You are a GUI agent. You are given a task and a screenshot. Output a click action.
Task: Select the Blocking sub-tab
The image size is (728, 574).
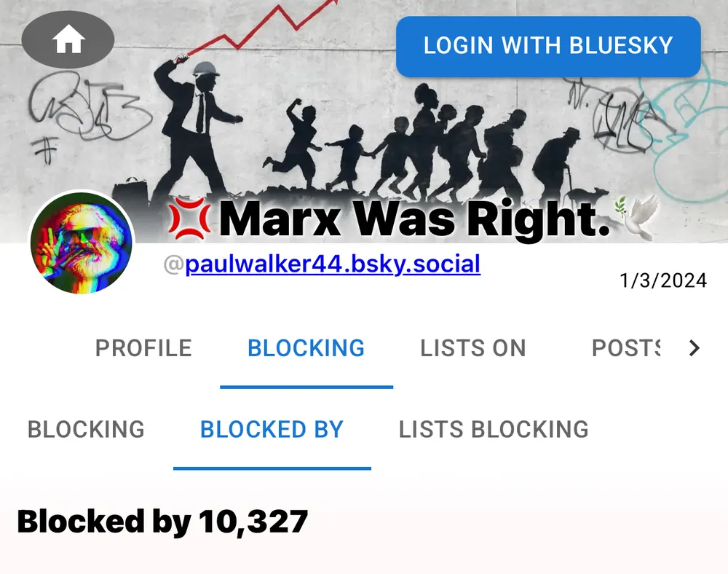[x=87, y=430]
